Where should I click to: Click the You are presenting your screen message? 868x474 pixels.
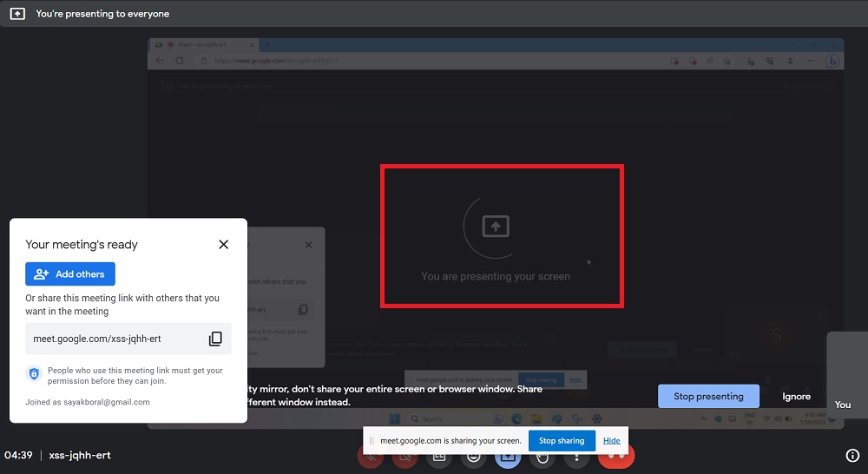point(496,276)
